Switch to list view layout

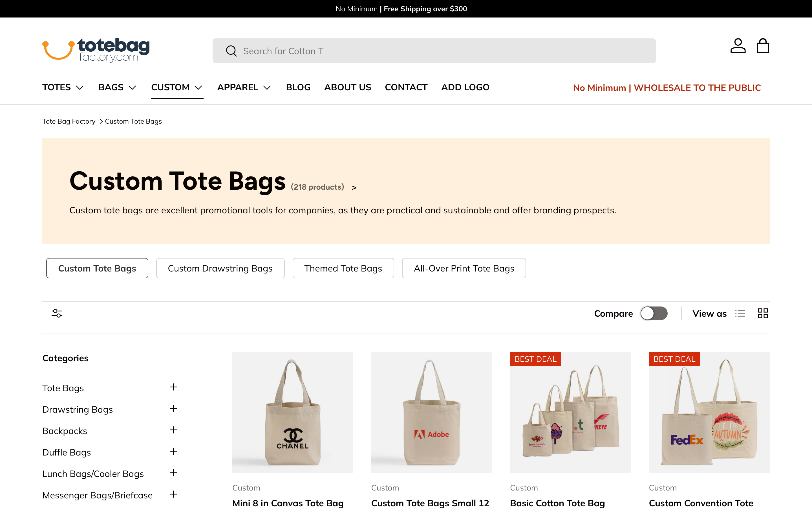click(x=740, y=314)
